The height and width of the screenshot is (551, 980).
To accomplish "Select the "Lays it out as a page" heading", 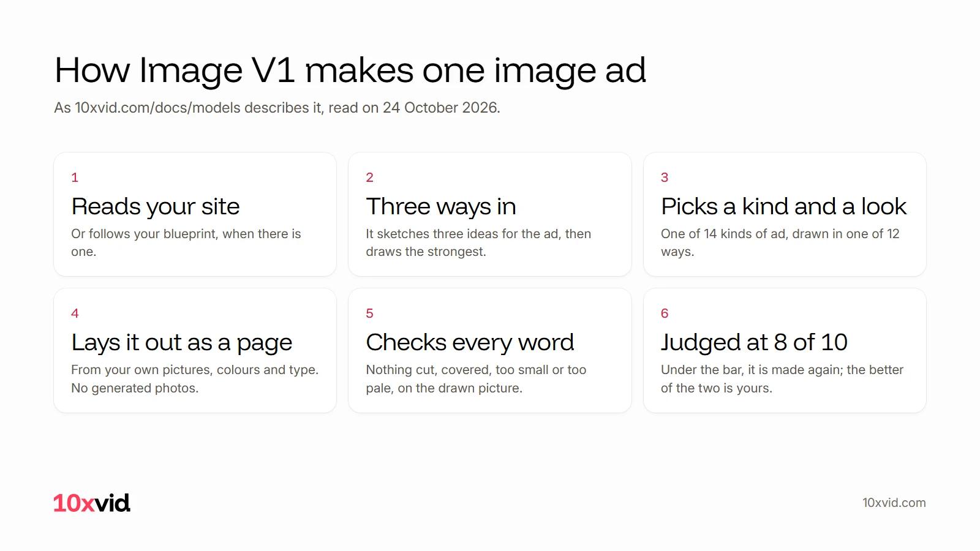I will [182, 343].
